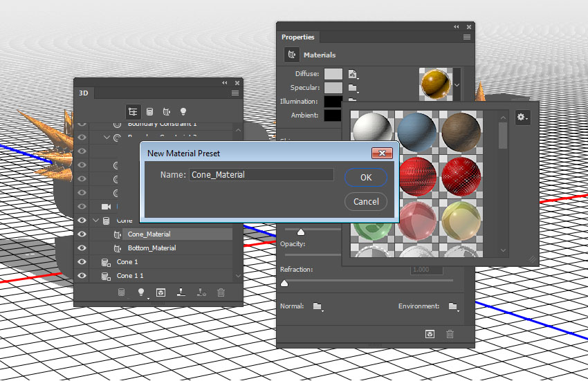The width and height of the screenshot is (588, 381).
Task: Cancel the New Material Preset dialog
Action: tap(366, 201)
